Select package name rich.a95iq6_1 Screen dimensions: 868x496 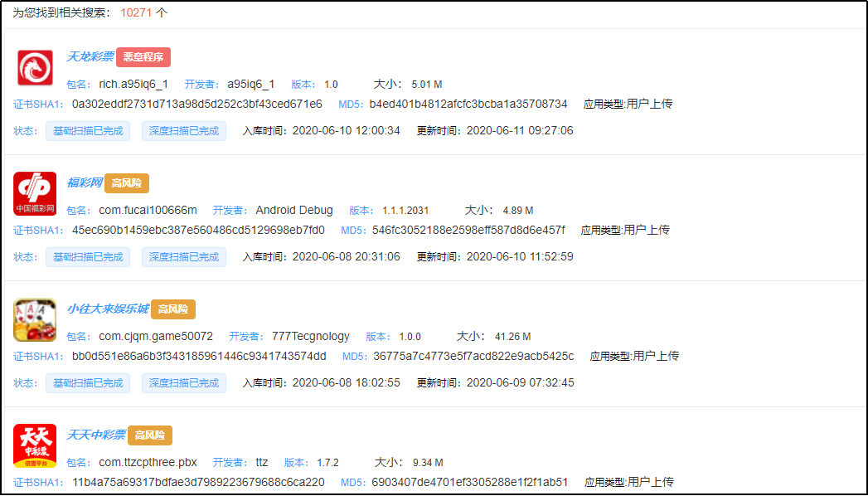(133, 84)
